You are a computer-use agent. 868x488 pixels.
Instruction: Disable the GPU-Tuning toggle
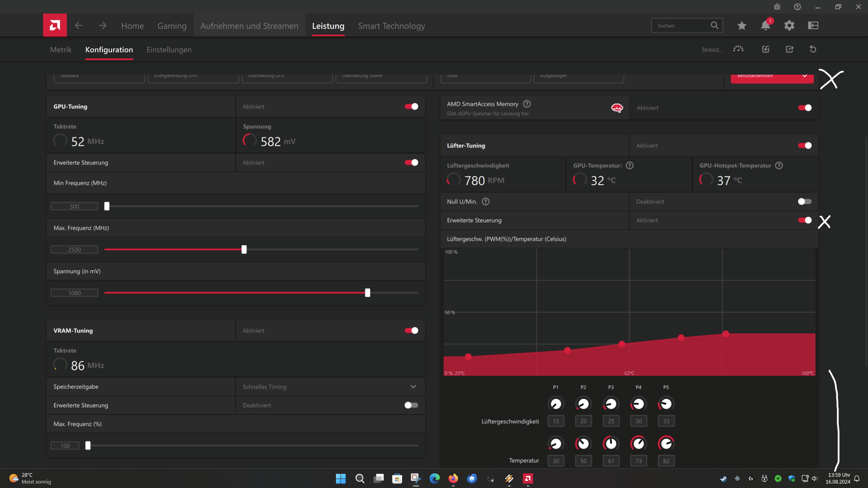click(x=411, y=107)
